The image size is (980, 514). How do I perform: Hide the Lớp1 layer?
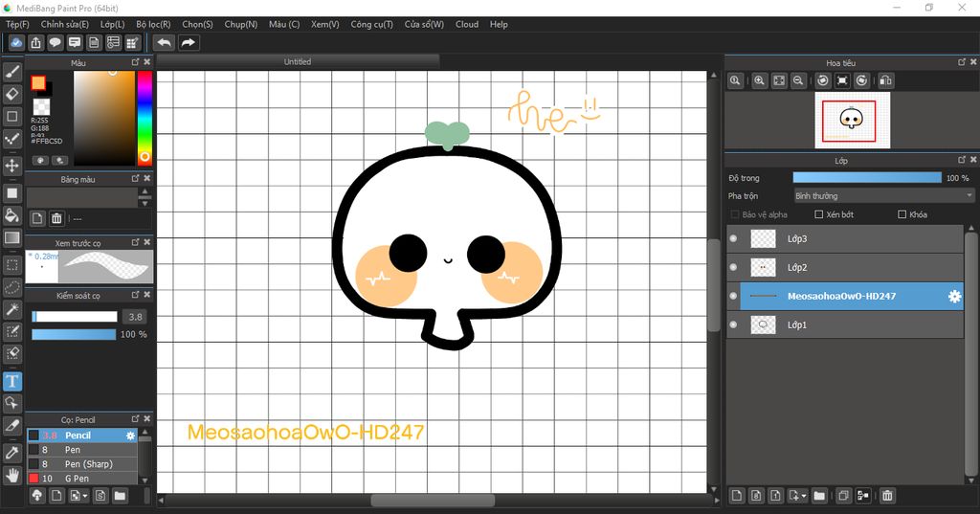click(x=734, y=324)
